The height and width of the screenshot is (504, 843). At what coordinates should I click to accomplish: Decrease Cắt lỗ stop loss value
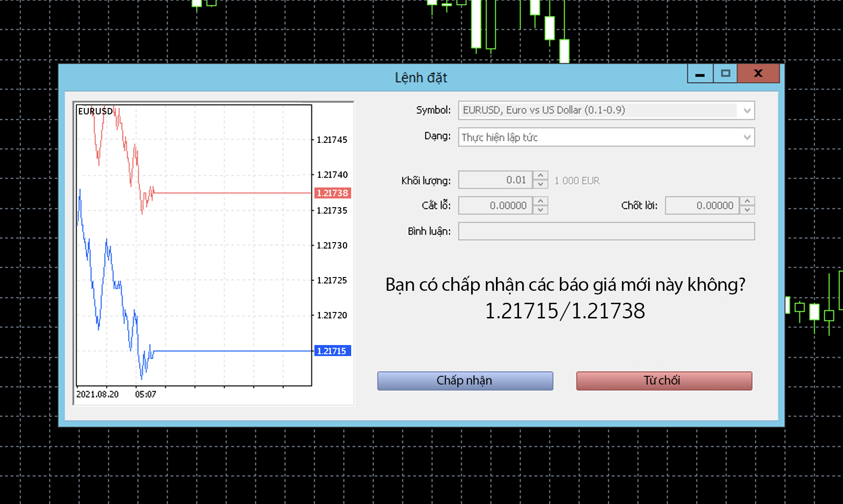[541, 210]
